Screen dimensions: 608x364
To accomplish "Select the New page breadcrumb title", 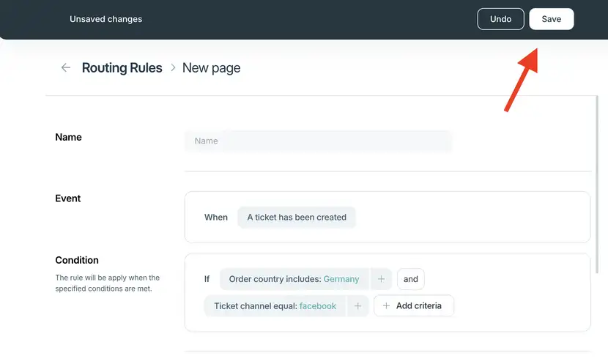I will click(211, 68).
